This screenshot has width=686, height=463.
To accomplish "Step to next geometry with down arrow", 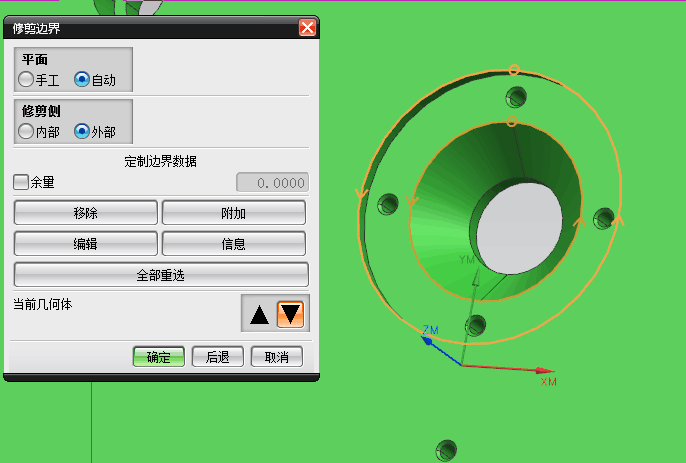I will pyautogui.click(x=290, y=314).
